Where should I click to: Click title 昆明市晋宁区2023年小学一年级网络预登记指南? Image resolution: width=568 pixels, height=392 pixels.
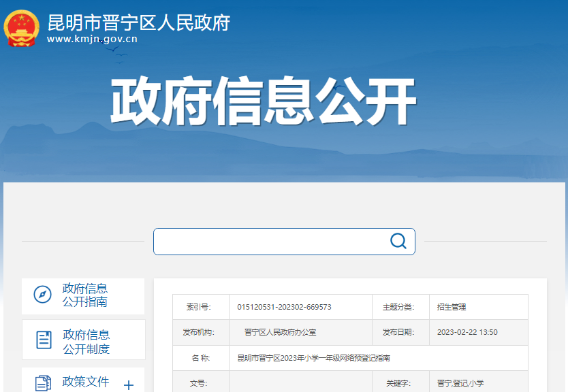[x=313, y=358]
